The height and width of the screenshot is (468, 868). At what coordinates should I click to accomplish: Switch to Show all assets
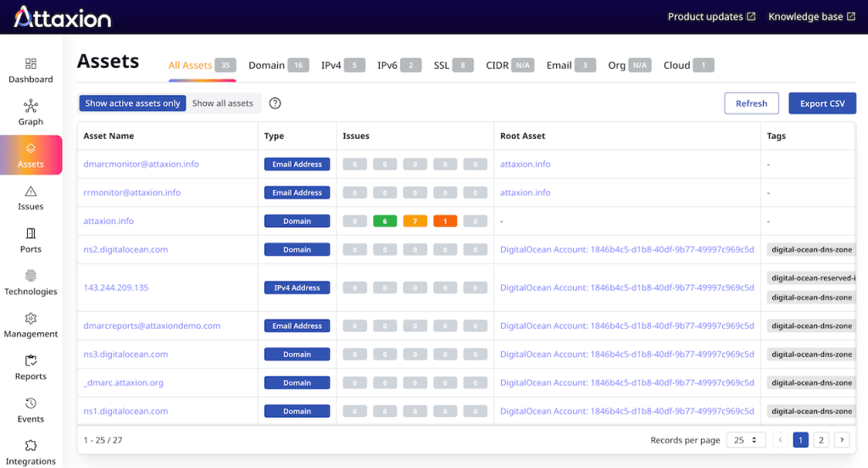[223, 103]
